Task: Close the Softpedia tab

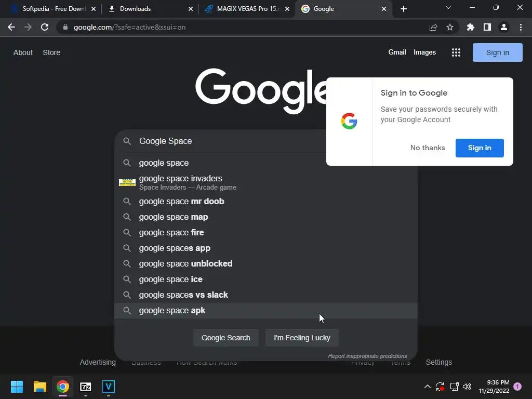Action: tap(94, 9)
